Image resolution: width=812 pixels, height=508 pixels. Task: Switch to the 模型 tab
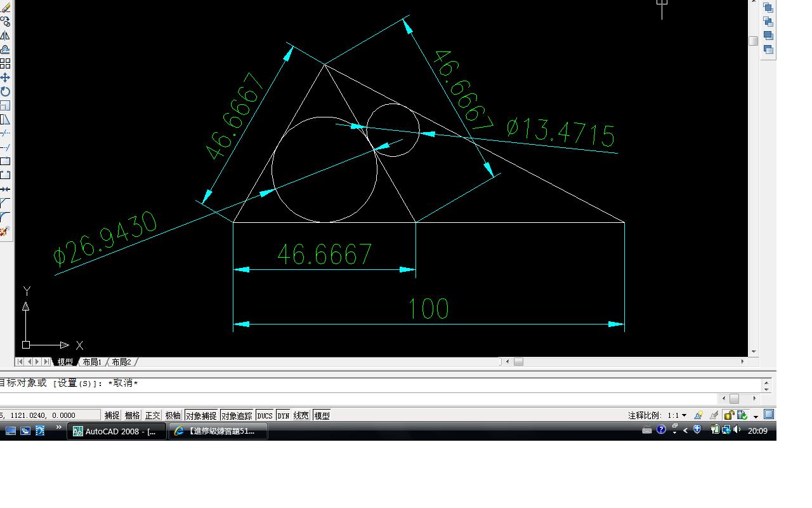[x=65, y=362]
